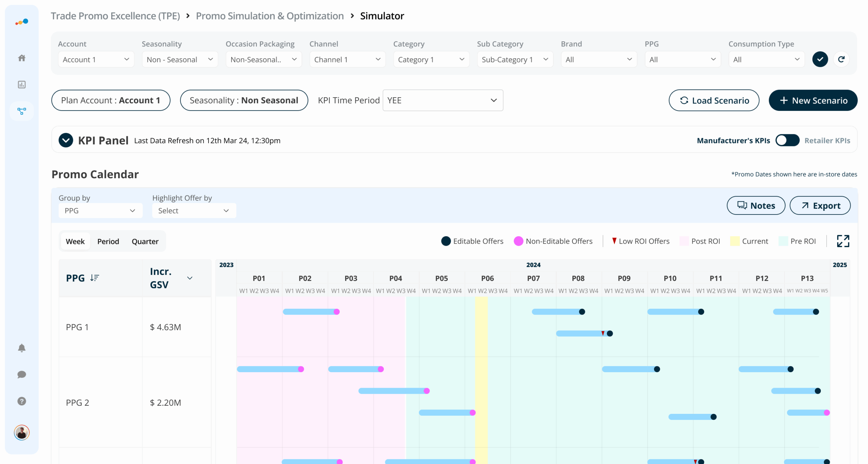The image size is (868, 464).
Task: Expand promo calendar to fullscreen
Action: point(843,241)
